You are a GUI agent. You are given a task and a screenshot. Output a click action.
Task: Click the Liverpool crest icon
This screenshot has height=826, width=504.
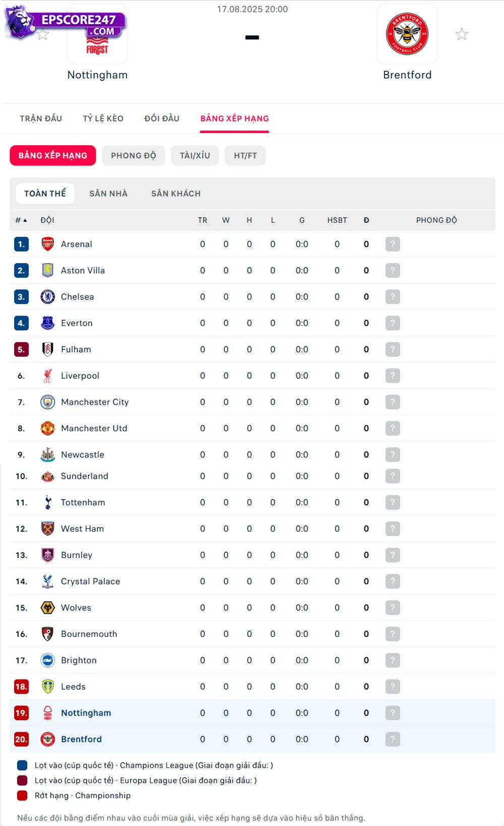[x=48, y=376]
